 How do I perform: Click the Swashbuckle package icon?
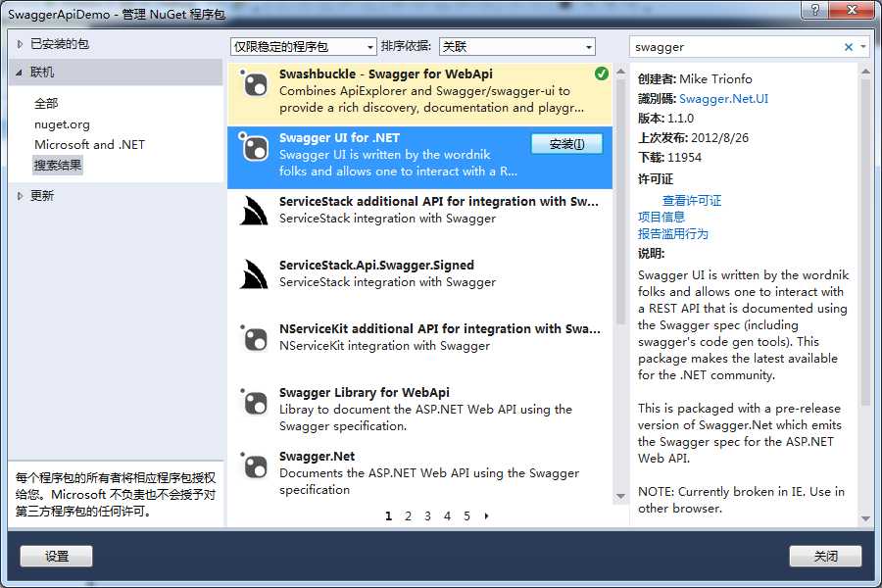(x=254, y=83)
